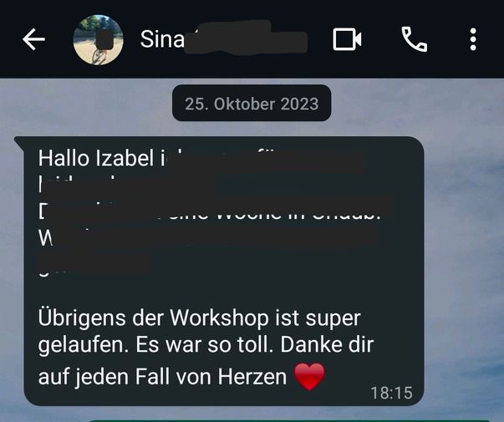Click the blacked-out surname next to Sina
The height and width of the screenshot is (422, 504).
(x=246, y=38)
